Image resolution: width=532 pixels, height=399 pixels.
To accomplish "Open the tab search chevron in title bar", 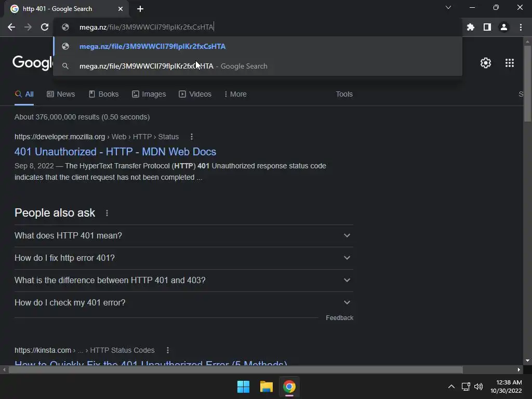I will click(x=448, y=7).
